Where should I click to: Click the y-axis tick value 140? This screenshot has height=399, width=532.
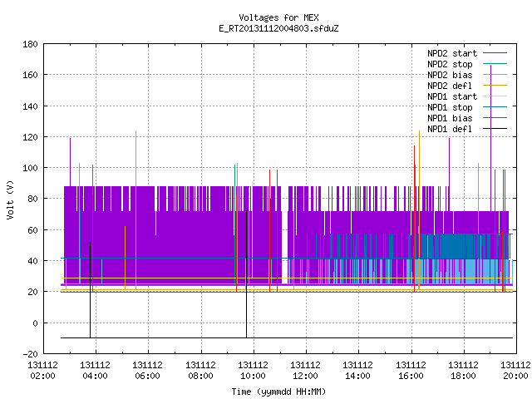coord(30,106)
